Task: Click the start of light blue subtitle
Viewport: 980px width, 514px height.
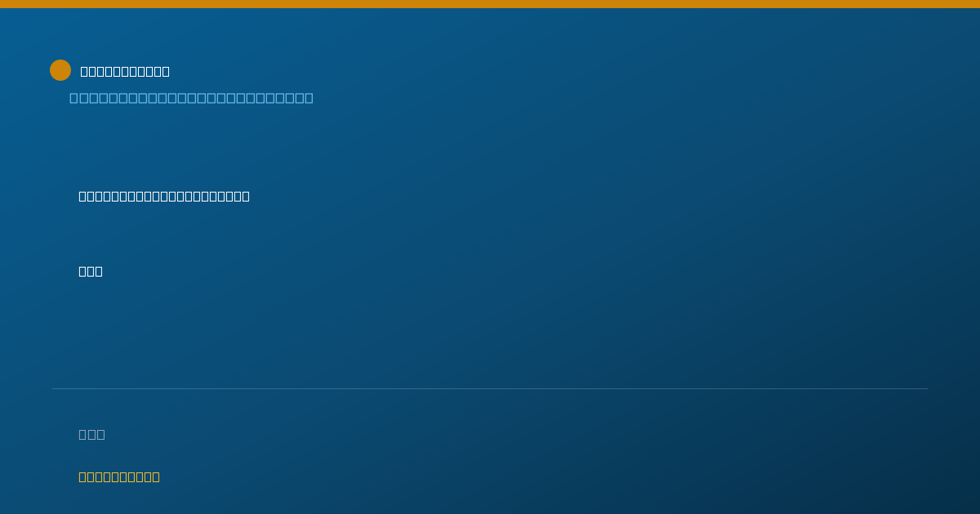Action: [73, 98]
